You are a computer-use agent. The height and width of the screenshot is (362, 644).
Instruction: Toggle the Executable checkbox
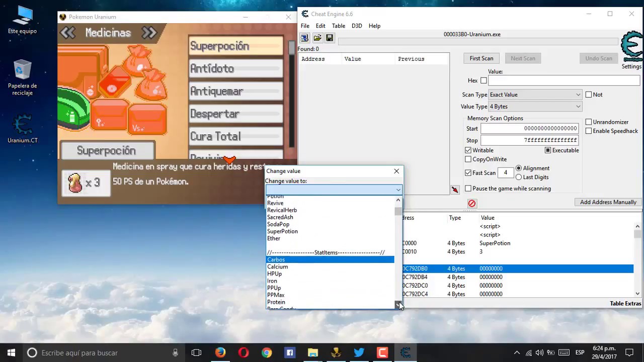point(548,150)
